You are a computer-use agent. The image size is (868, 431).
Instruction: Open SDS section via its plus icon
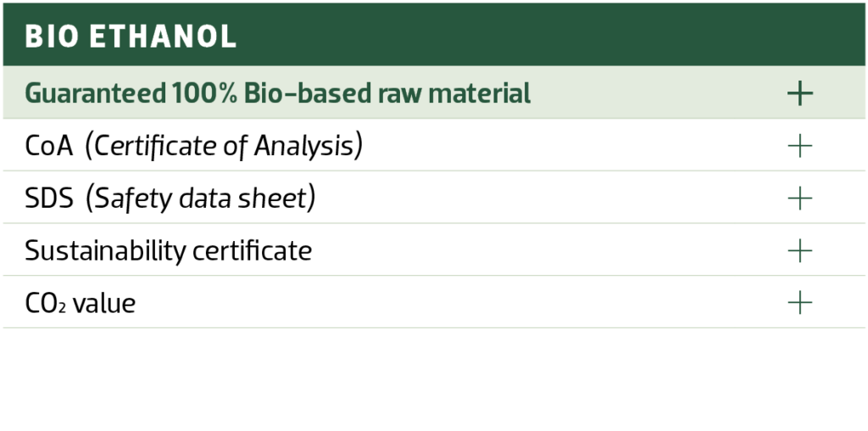click(799, 199)
